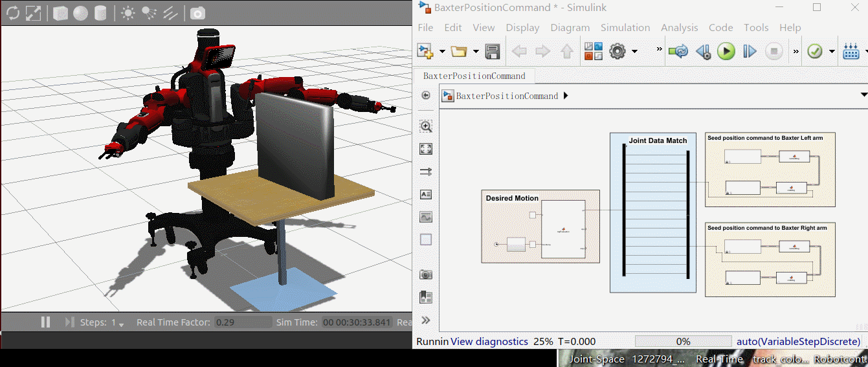
Task: Insert a sphere shape in Gazebo
Action: tap(80, 14)
